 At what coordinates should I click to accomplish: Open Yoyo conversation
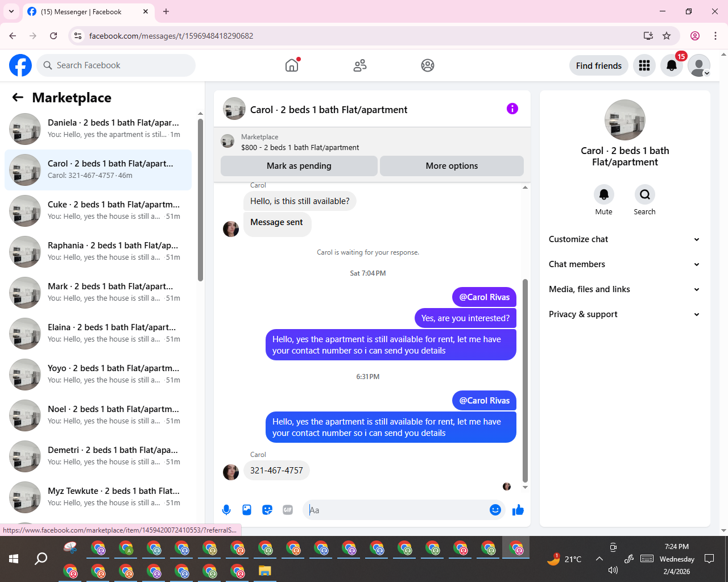(98, 375)
